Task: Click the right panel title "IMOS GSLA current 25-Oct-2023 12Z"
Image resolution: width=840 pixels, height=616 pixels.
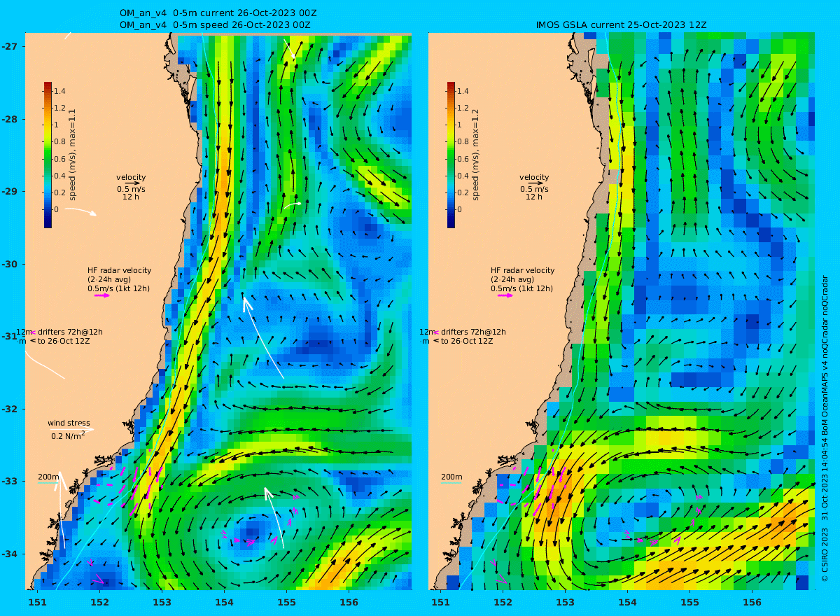Action: (x=622, y=24)
